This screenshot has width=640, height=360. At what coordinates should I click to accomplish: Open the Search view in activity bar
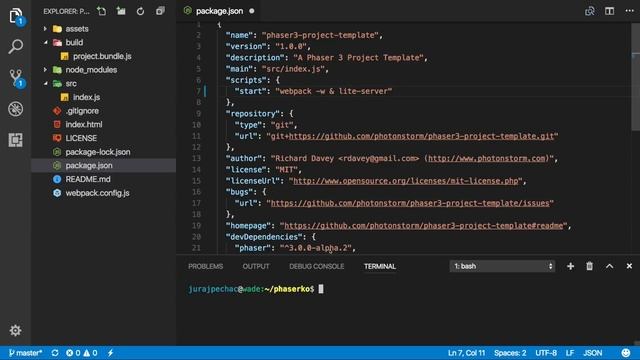click(16, 47)
